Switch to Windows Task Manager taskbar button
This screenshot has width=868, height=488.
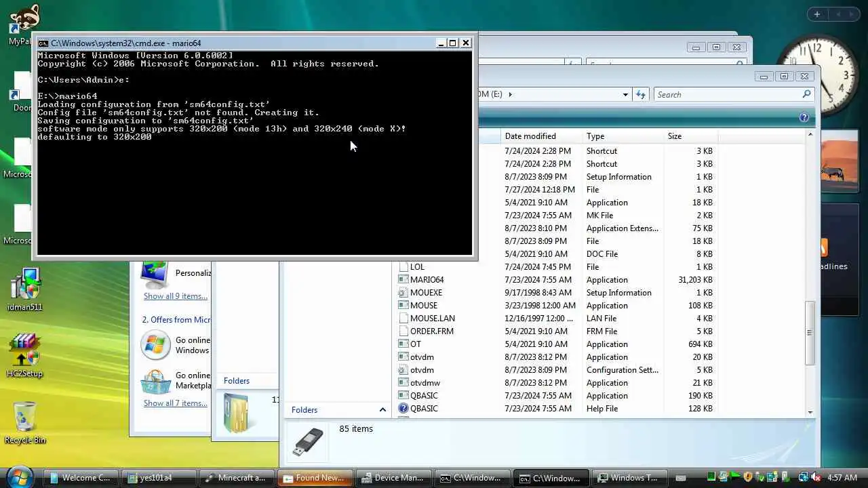628,478
